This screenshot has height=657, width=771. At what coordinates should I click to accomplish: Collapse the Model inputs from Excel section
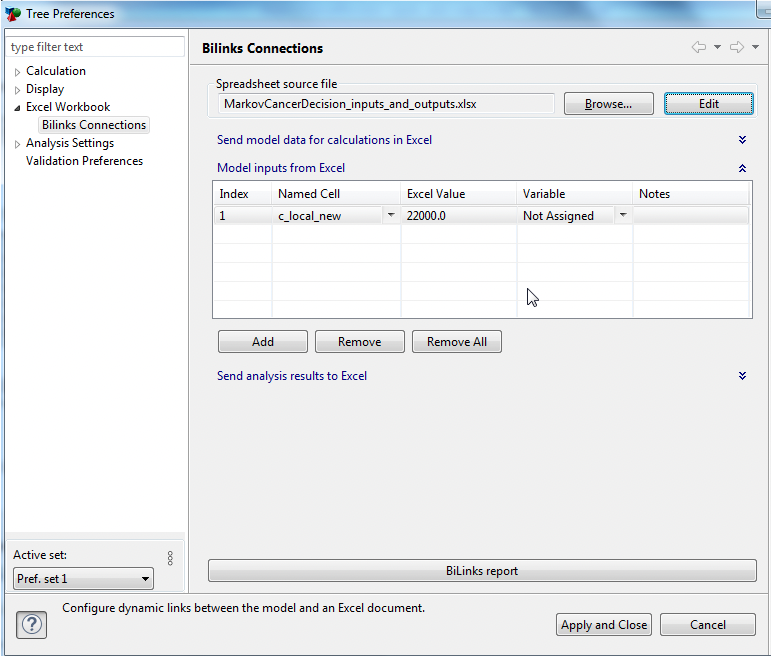pyautogui.click(x=742, y=168)
